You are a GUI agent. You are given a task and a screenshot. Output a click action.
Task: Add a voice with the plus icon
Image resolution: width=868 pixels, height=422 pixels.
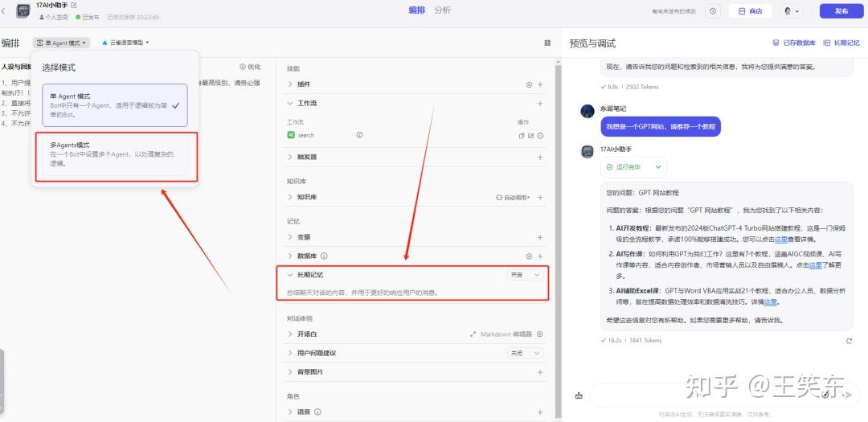[540, 412]
